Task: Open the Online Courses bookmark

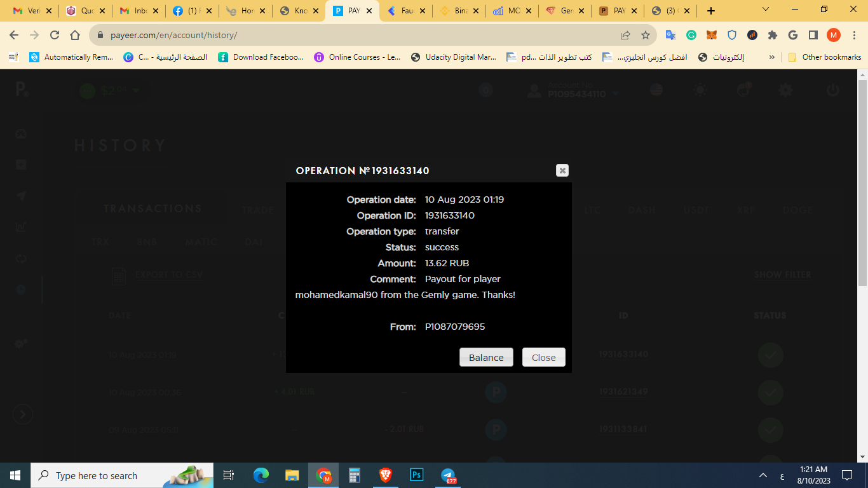Action: click(357, 57)
